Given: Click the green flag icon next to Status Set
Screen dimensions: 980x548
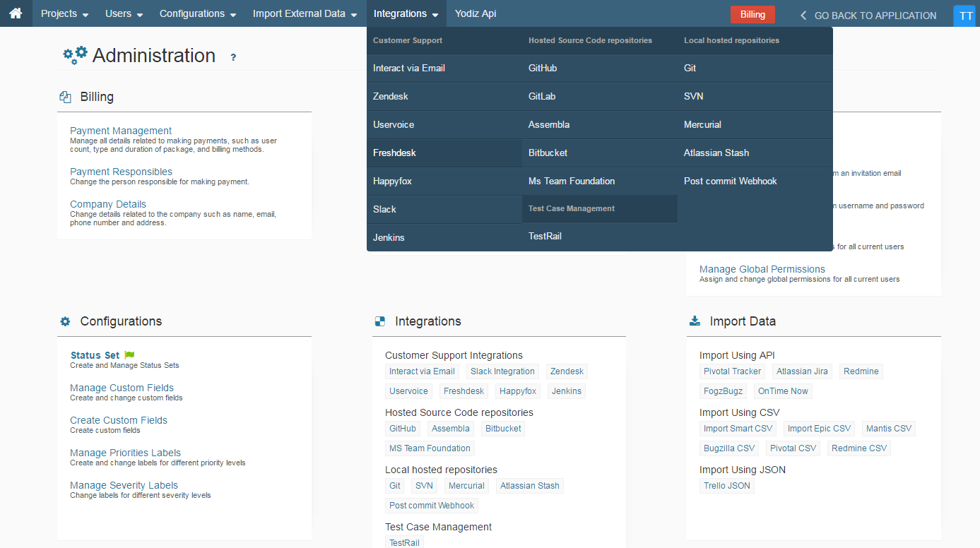Looking at the screenshot, I should point(128,355).
